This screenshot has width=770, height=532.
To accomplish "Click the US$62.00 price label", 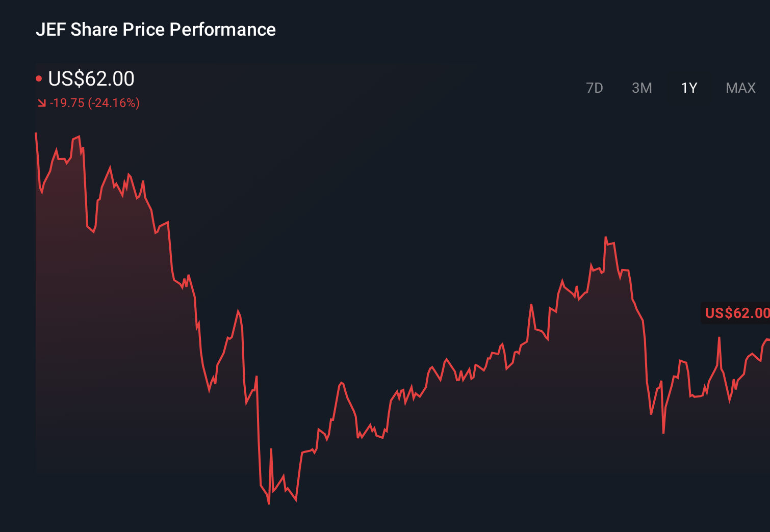I will tap(91, 79).
